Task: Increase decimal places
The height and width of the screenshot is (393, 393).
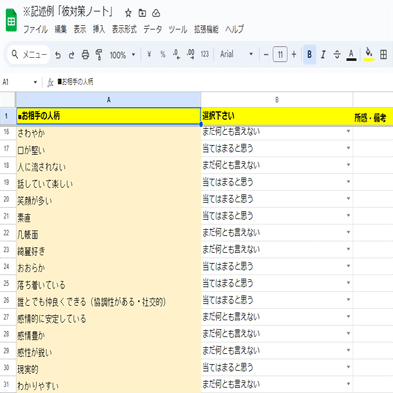Action: [191, 54]
